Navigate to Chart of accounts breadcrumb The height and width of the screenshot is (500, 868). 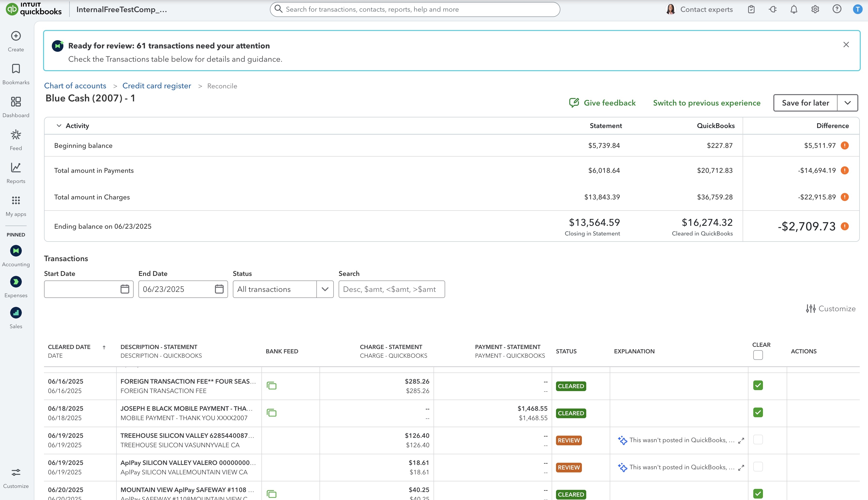point(75,86)
